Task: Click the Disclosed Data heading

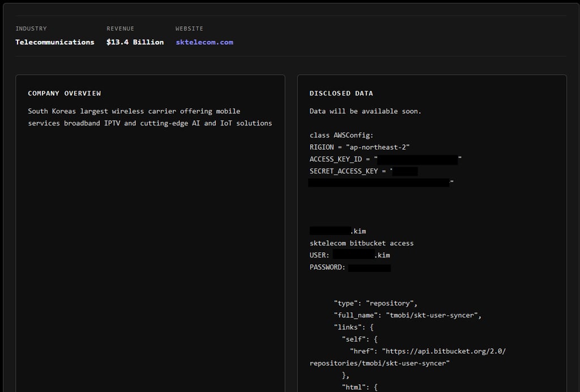Action: tap(341, 93)
